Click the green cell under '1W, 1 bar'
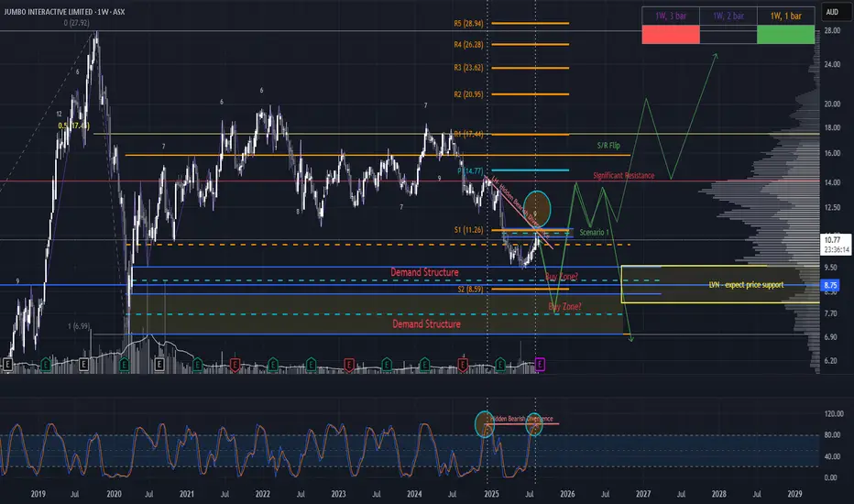This screenshot has width=854, height=504. pyautogui.click(x=786, y=34)
